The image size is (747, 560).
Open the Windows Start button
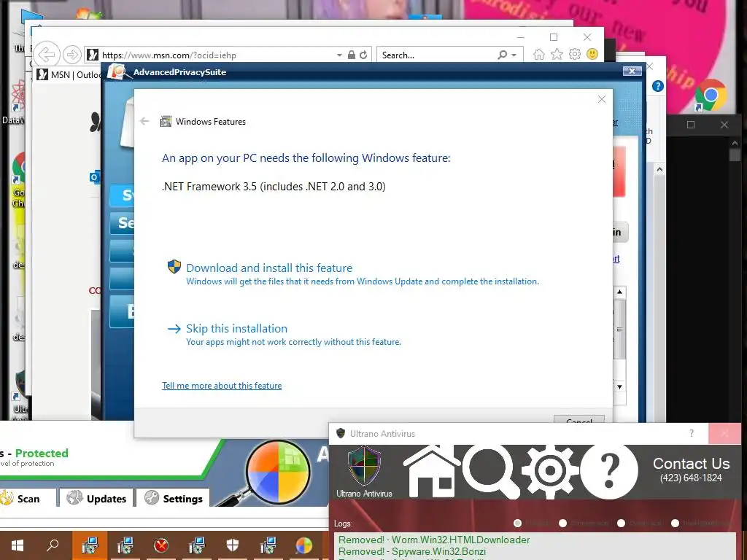tap(18, 545)
